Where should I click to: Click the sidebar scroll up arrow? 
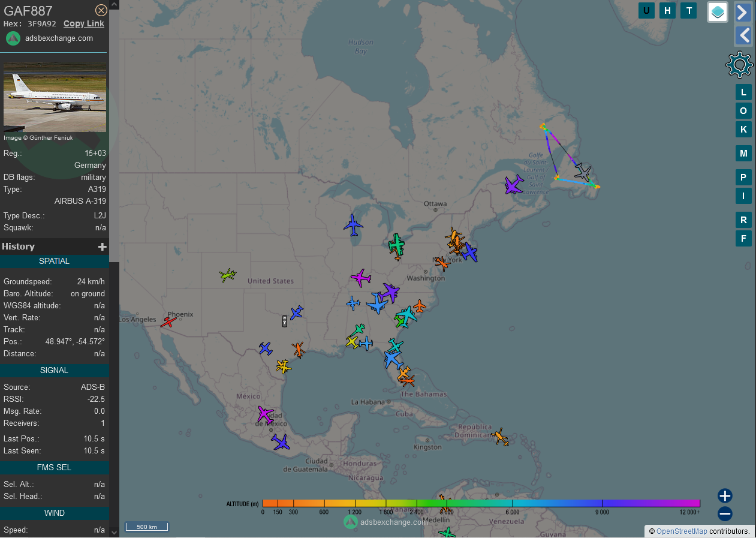point(115,5)
